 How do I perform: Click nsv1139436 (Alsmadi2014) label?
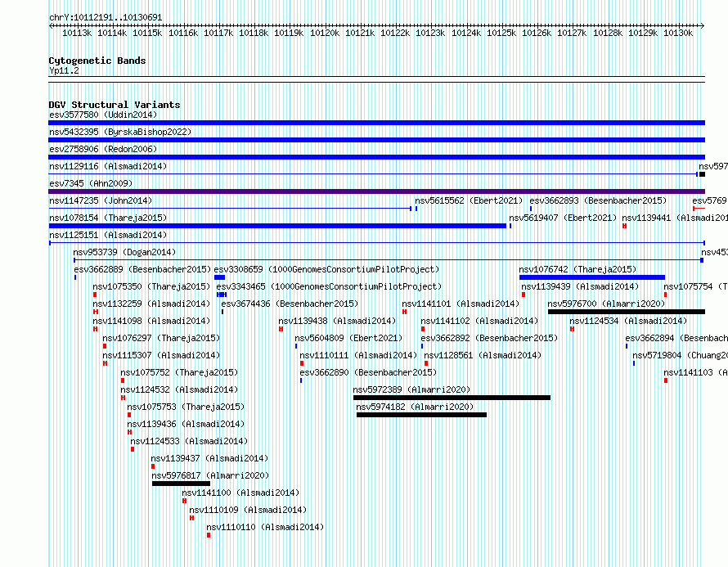coord(186,424)
